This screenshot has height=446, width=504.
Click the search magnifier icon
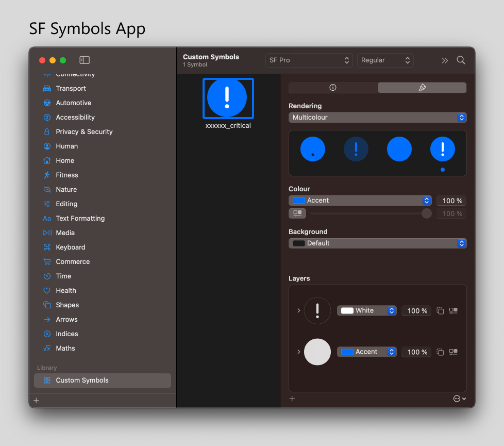tap(461, 60)
